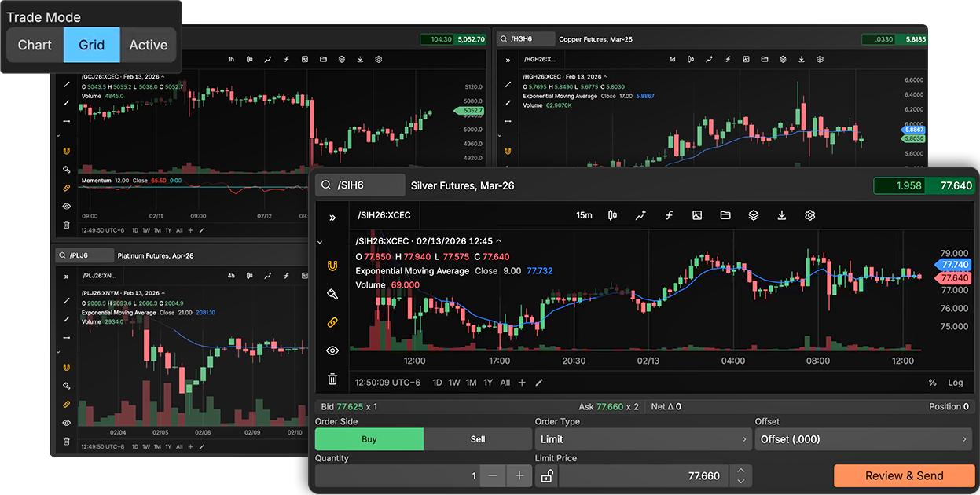
Task: Toggle the eye visibility icon on the sidebar
Action: [x=332, y=350]
